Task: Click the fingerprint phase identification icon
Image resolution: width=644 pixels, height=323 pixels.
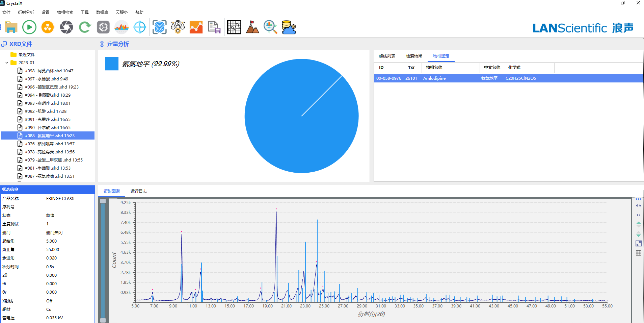Action: [159, 27]
